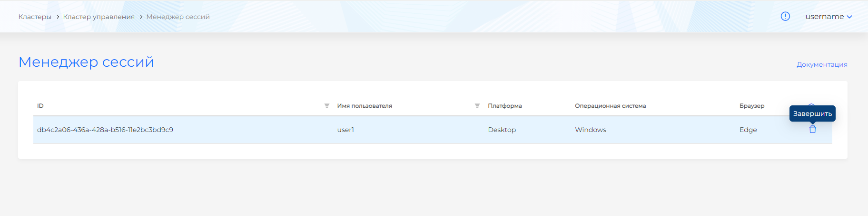Click the ID column header

tap(40, 106)
